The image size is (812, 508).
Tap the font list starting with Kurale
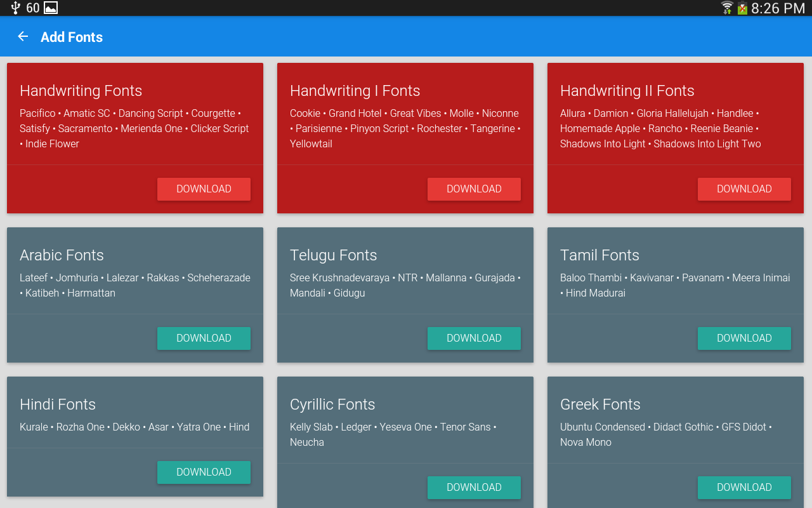tap(134, 427)
